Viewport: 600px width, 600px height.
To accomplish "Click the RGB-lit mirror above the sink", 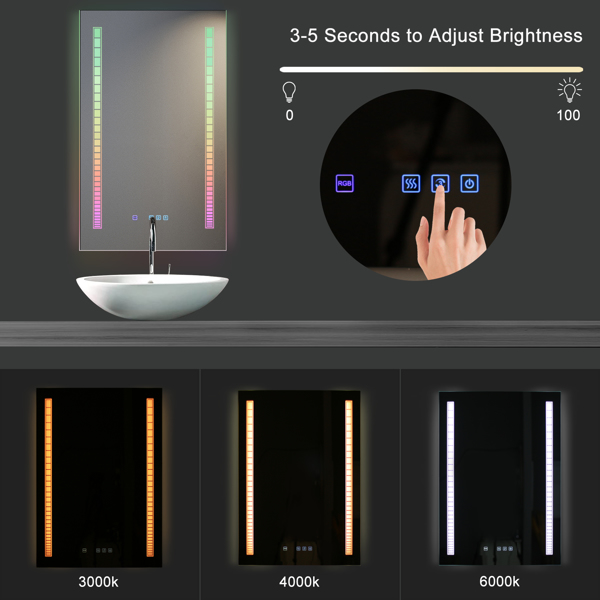I will pos(153,130).
